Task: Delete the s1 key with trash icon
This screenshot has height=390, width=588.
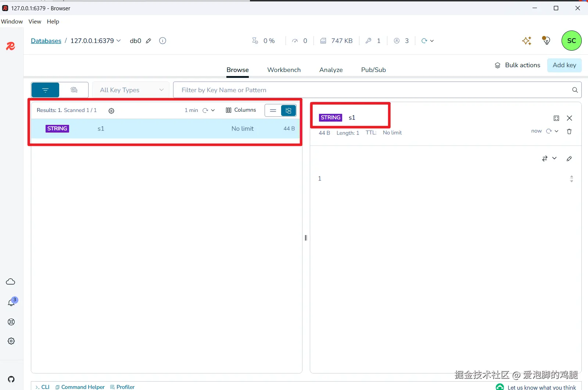Action: tap(569, 131)
